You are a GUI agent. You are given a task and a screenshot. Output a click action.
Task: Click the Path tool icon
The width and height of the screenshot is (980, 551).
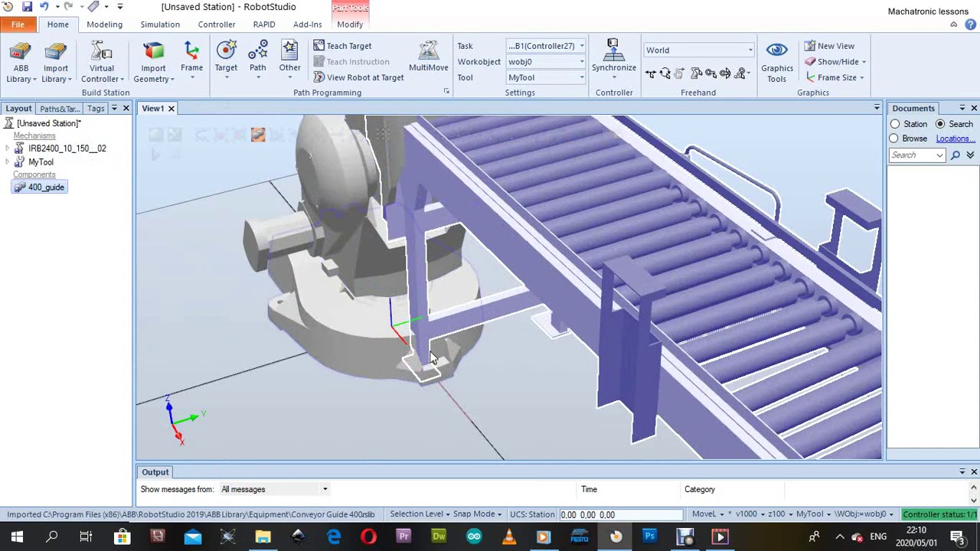coord(258,51)
